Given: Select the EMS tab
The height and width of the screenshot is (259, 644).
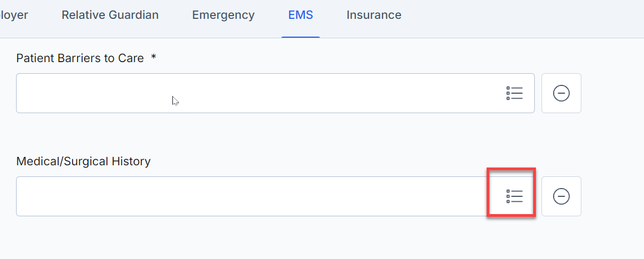Looking at the screenshot, I should point(300,15).
